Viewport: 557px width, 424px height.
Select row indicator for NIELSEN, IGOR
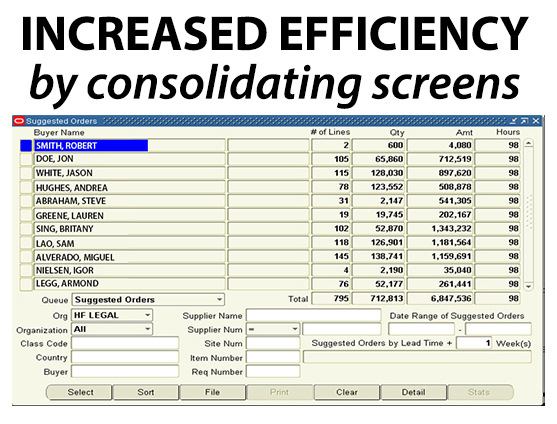click(26, 271)
